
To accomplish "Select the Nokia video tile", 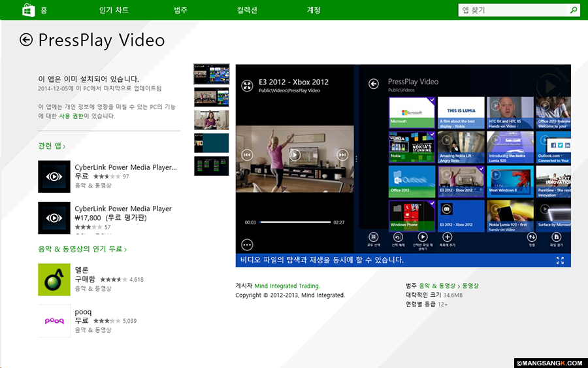I will click(x=412, y=147).
